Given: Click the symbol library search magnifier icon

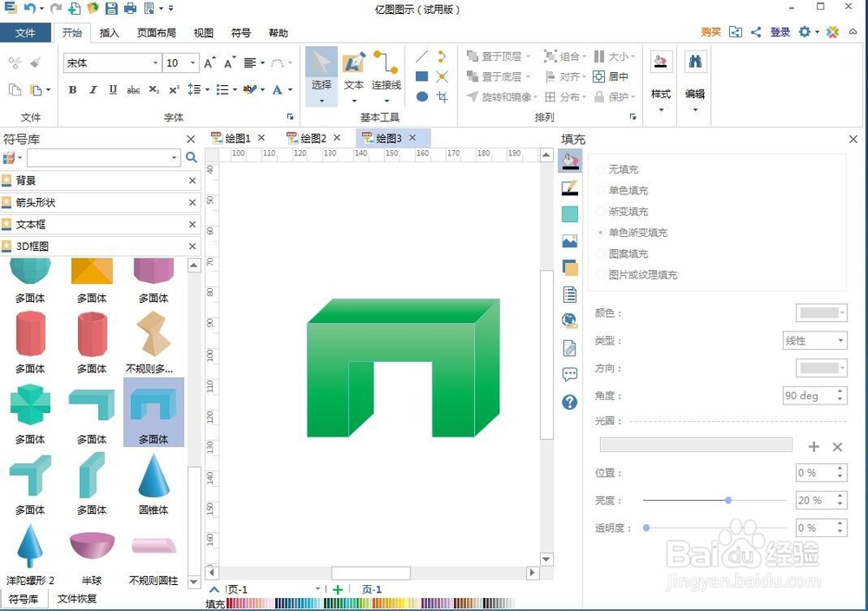Looking at the screenshot, I should coord(191,157).
